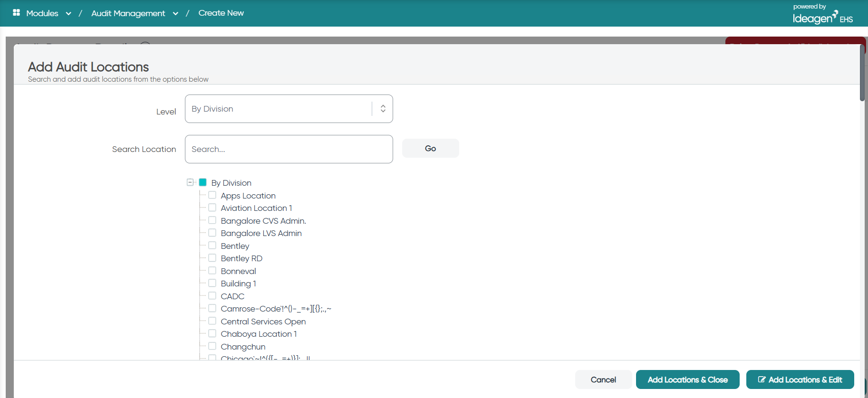Open the Modules grid icon
868x398 pixels.
pos(16,13)
